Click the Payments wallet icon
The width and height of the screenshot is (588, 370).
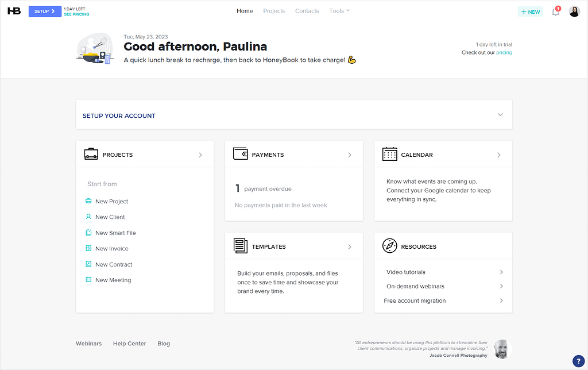(241, 154)
